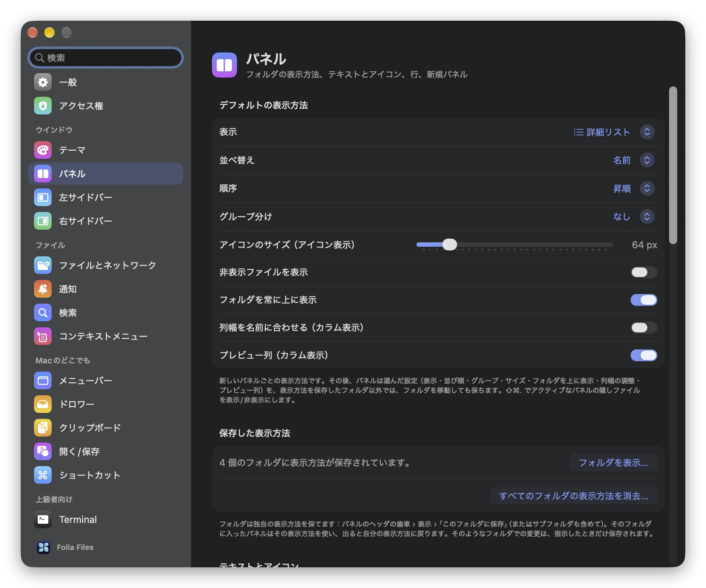
Task: Open クリップボード settings
Action: [x=106, y=428]
